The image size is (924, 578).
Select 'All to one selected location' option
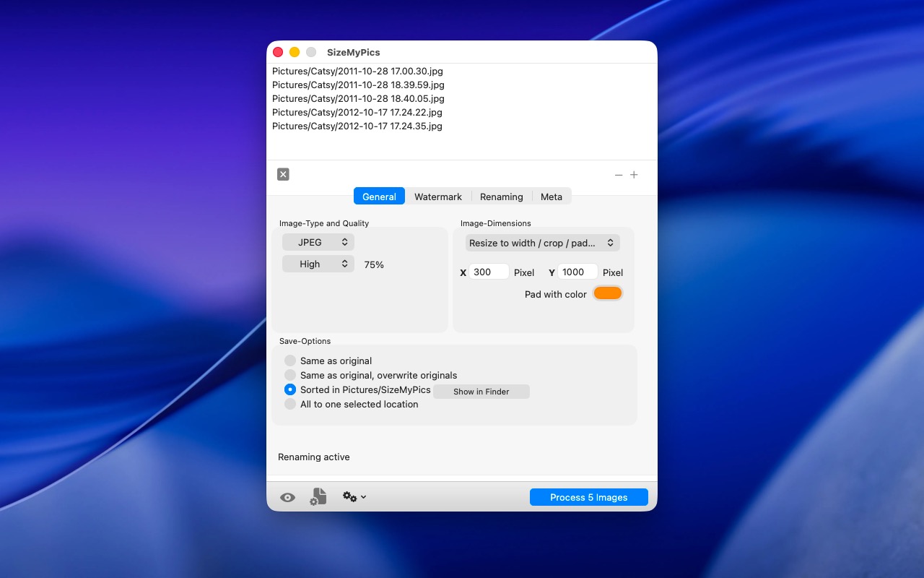290,404
